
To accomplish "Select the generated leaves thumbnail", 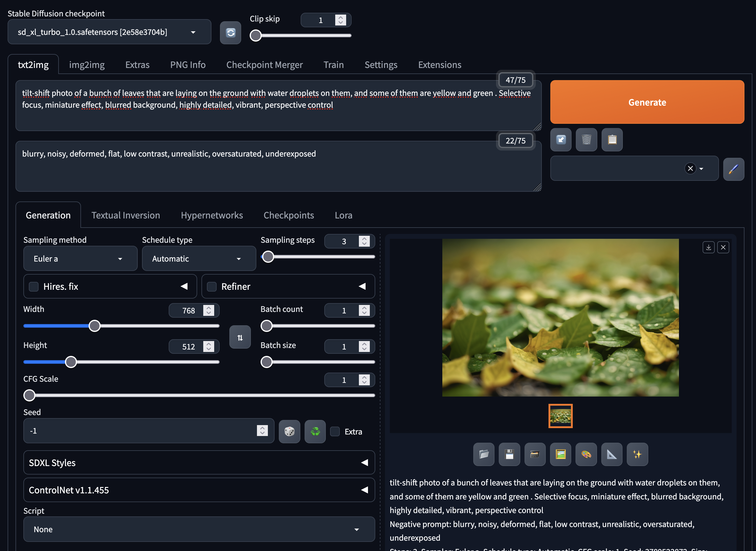I will coord(560,416).
